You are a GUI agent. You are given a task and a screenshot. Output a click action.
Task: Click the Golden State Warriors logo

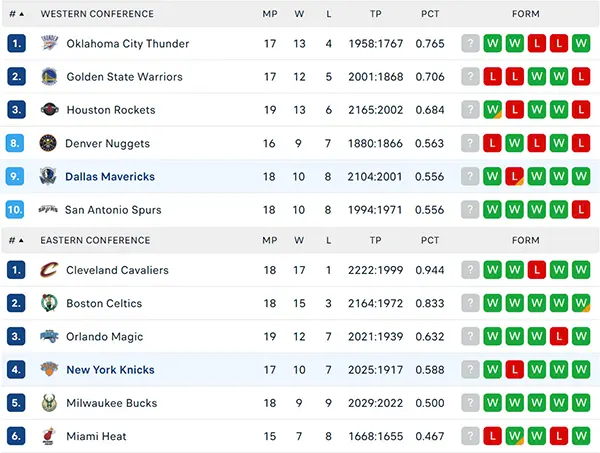click(49, 77)
